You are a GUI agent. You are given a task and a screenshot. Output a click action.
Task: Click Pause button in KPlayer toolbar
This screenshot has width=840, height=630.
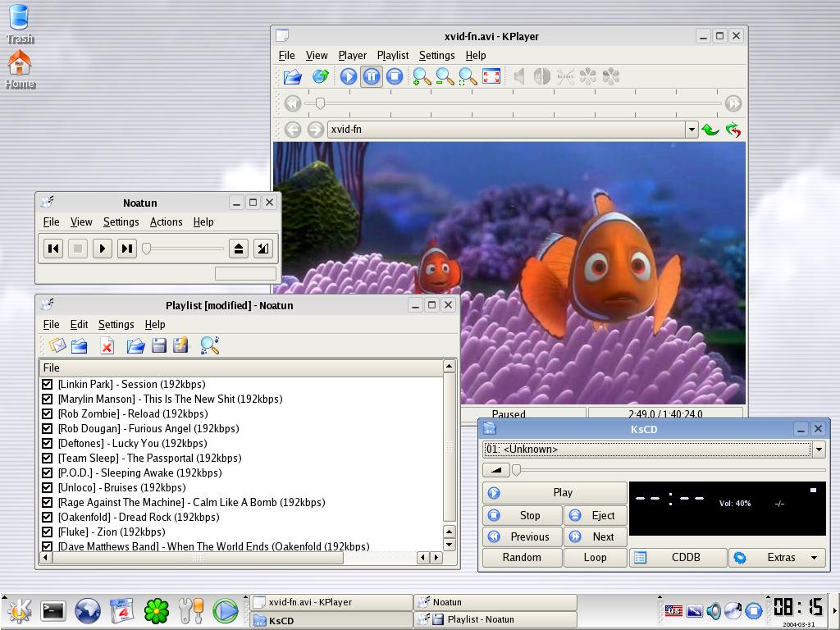(372, 76)
